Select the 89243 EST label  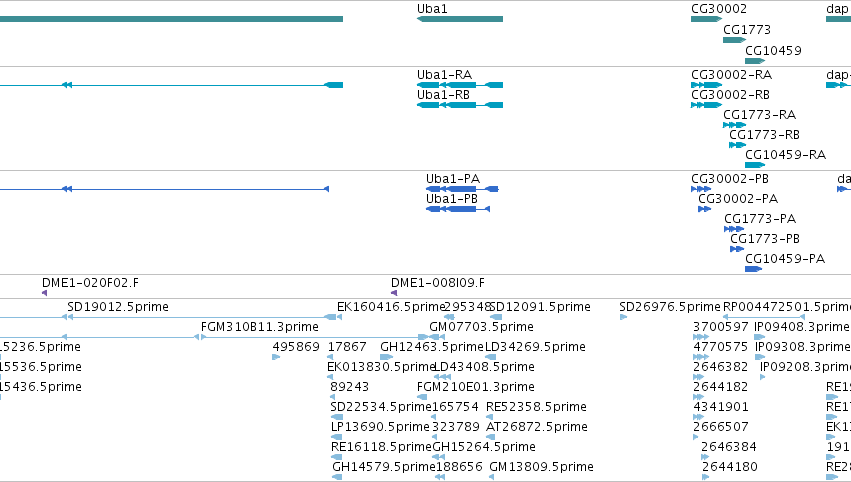click(x=350, y=387)
